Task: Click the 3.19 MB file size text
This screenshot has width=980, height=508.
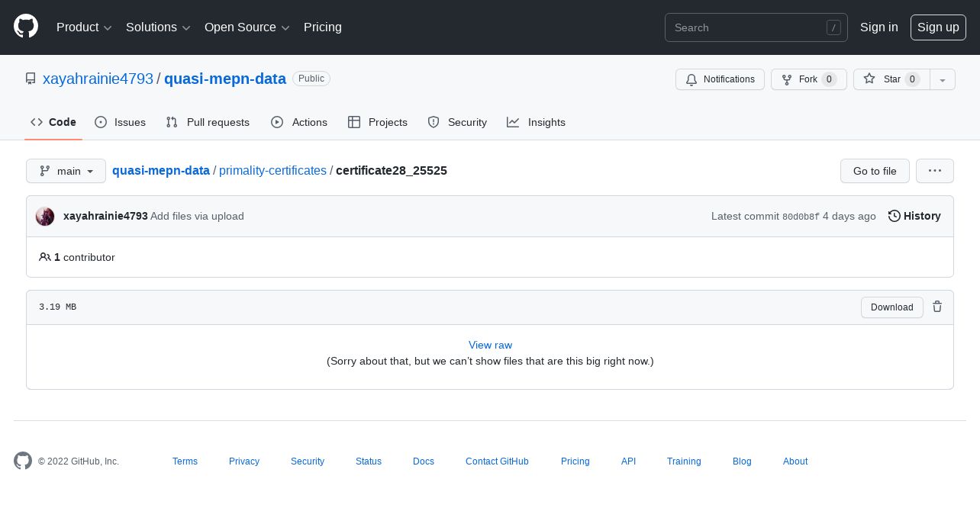Action: point(57,307)
